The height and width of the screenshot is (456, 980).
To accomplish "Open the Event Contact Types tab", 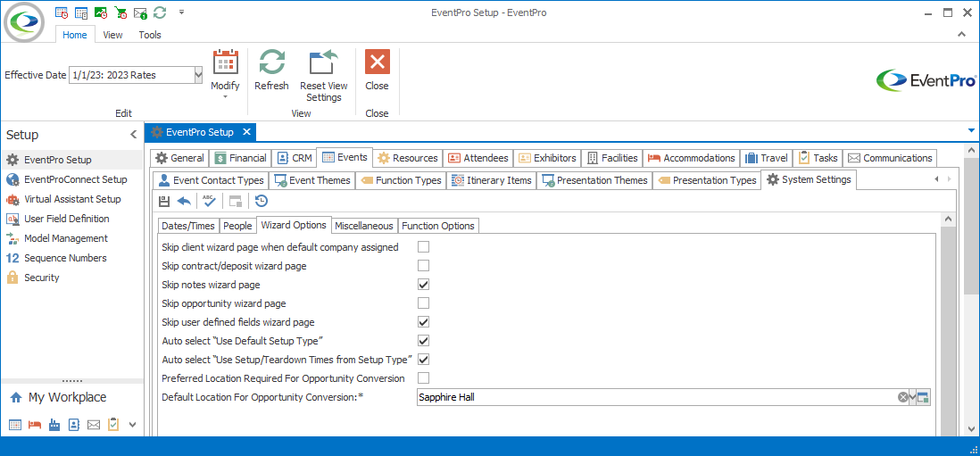I will click(211, 180).
